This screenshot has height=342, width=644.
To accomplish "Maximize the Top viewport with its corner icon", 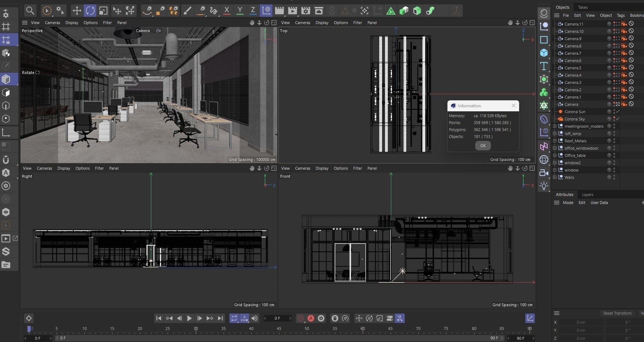I will 532,23.
